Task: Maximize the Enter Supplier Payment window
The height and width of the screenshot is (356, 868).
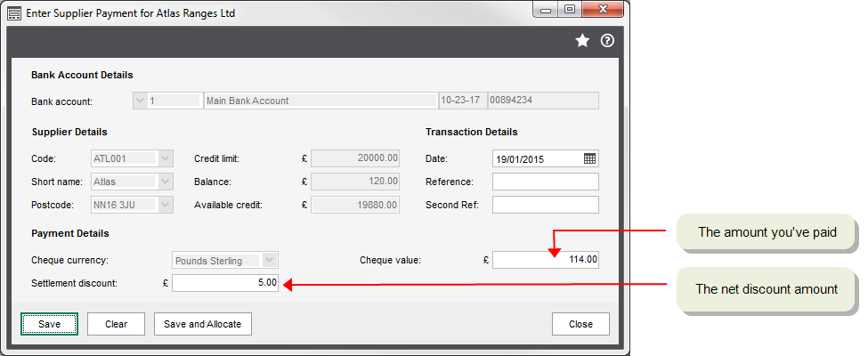Action: (x=570, y=10)
